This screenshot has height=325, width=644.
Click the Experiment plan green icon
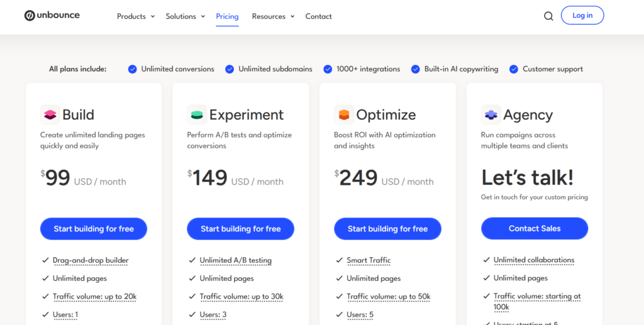pyautogui.click(x=197, y=114)
